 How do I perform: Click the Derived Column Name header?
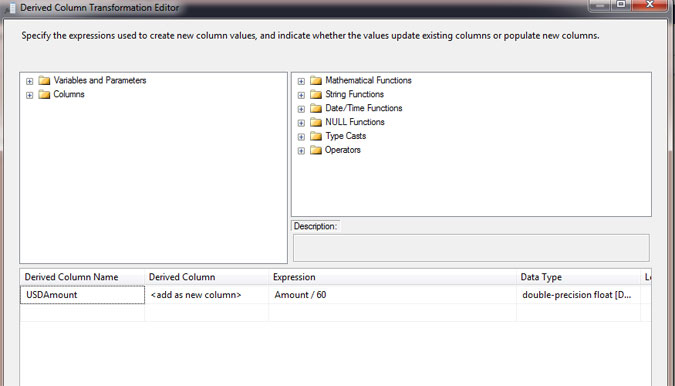[82, 277]
